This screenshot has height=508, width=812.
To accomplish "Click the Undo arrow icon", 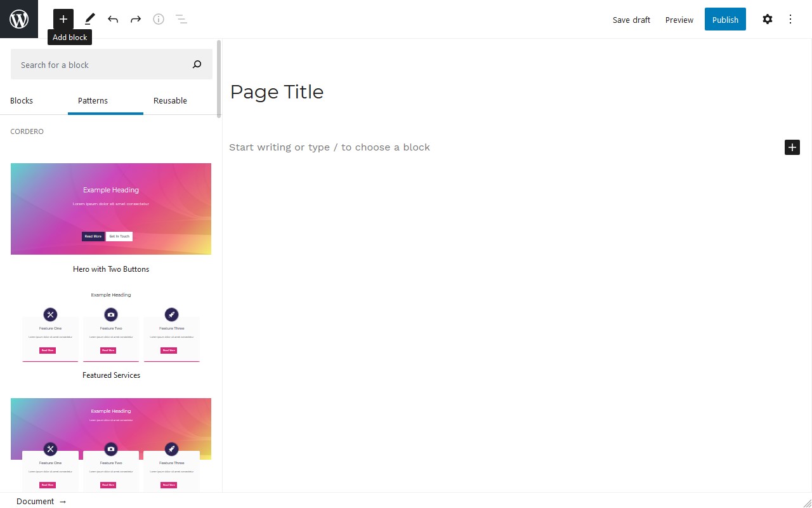I will point(113,19).
